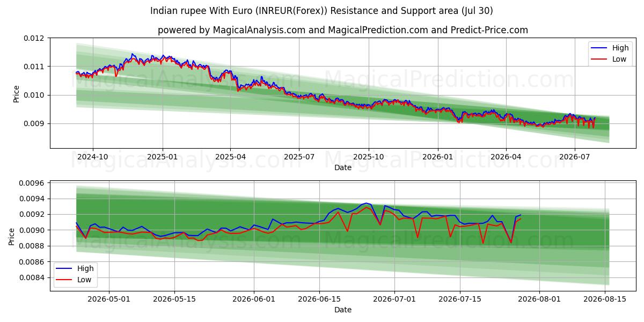Click the bottom chart x-axis label 2026-07-01

[x=395, y=299]
